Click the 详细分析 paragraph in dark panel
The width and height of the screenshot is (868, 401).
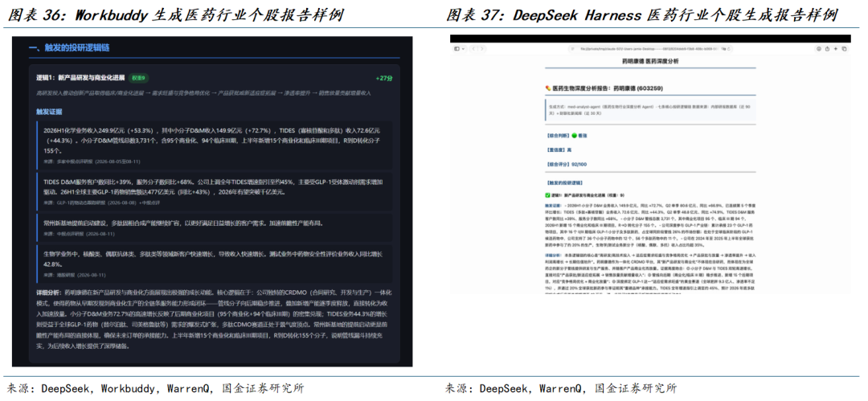pos(215,318)
